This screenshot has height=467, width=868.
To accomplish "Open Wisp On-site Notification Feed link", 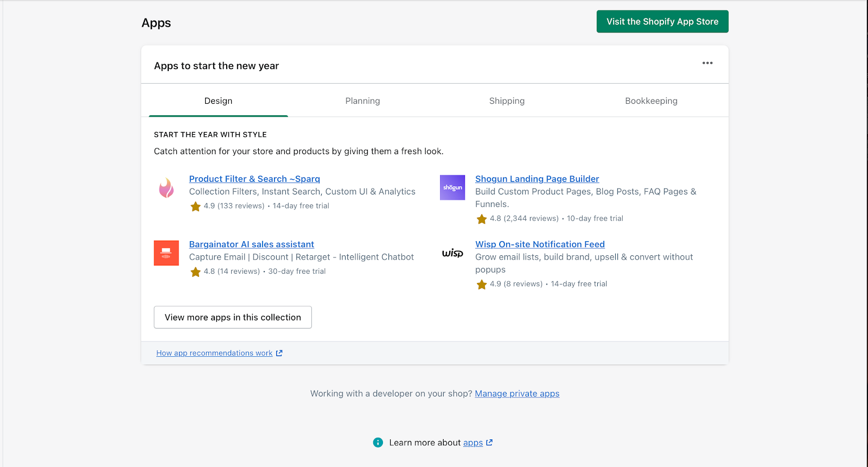I will click(x=540, y=244).
